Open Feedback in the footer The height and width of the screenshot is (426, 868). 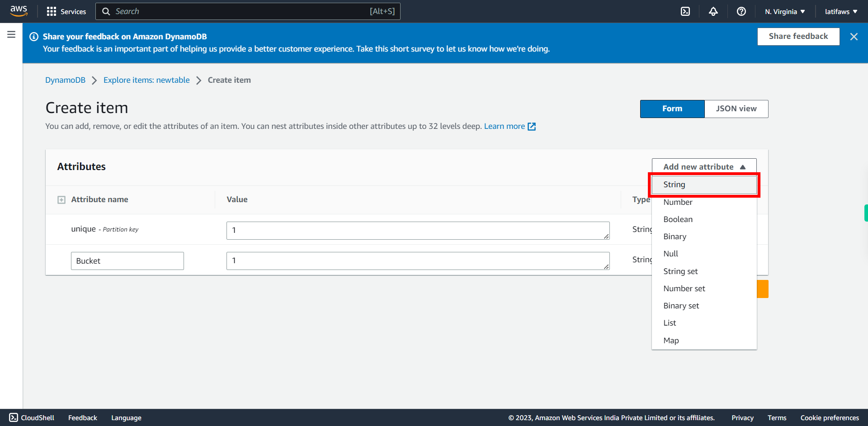click(x=83, y=418)
